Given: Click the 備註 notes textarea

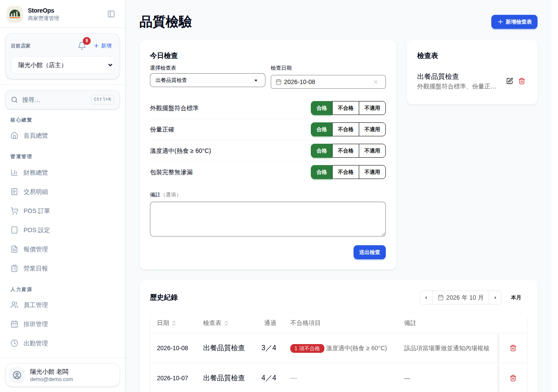Looking at the screenshot, I should pyautogui.click(x=268, y=219).
